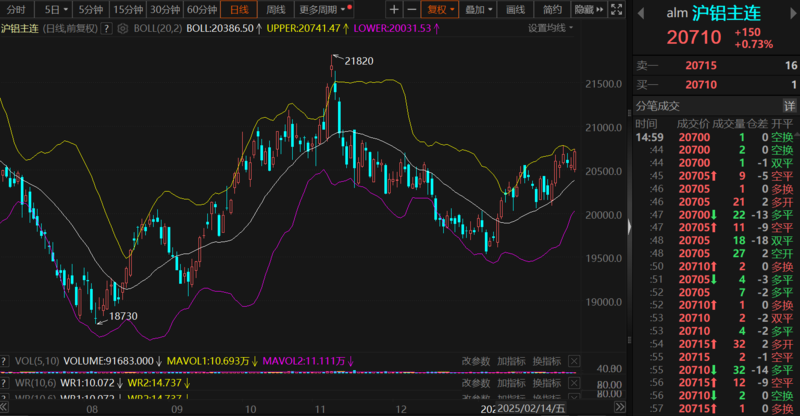Click the 详 details button for trades

[x=789, y=106]
